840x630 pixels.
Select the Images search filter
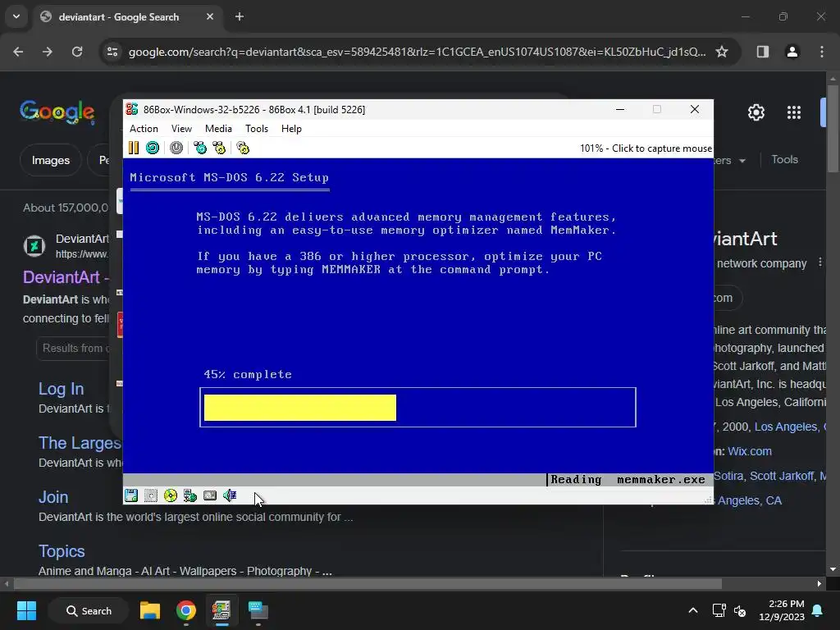tap(50, 160)
